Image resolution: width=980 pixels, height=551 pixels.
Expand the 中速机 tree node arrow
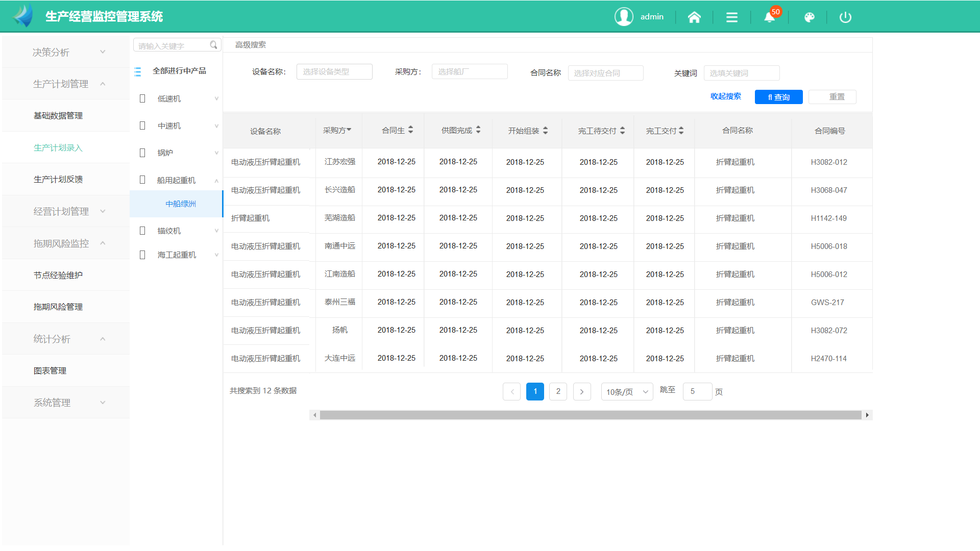click(x=216, y=126)
